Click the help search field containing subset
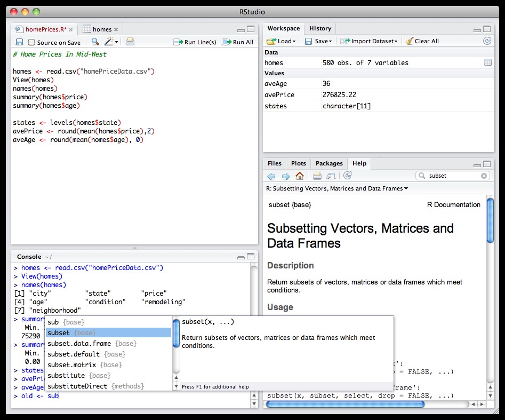 click(x=453, y=176)
